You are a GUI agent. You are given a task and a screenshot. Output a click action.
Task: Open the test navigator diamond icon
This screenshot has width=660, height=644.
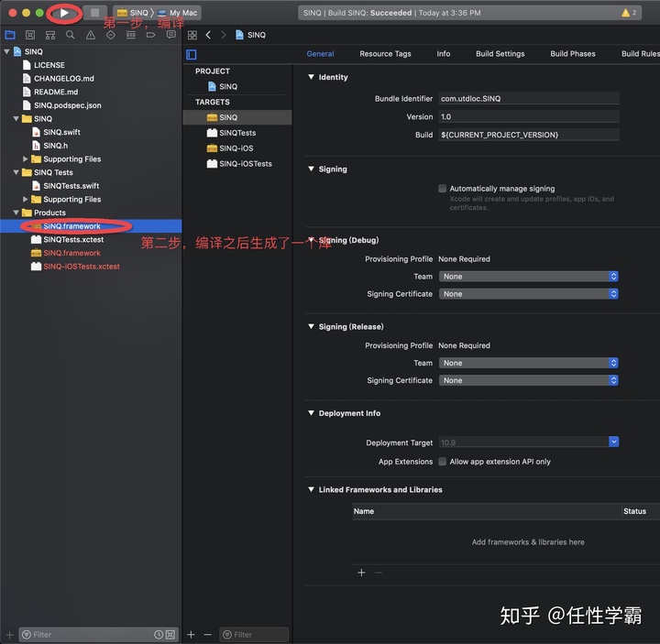click(x=111, y=35)
